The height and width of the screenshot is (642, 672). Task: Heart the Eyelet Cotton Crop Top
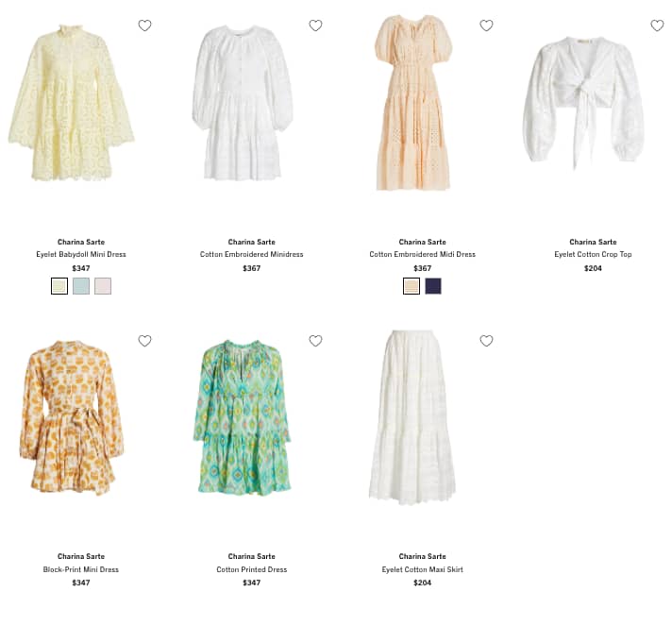pyautogui.click(x=657, y=25)
